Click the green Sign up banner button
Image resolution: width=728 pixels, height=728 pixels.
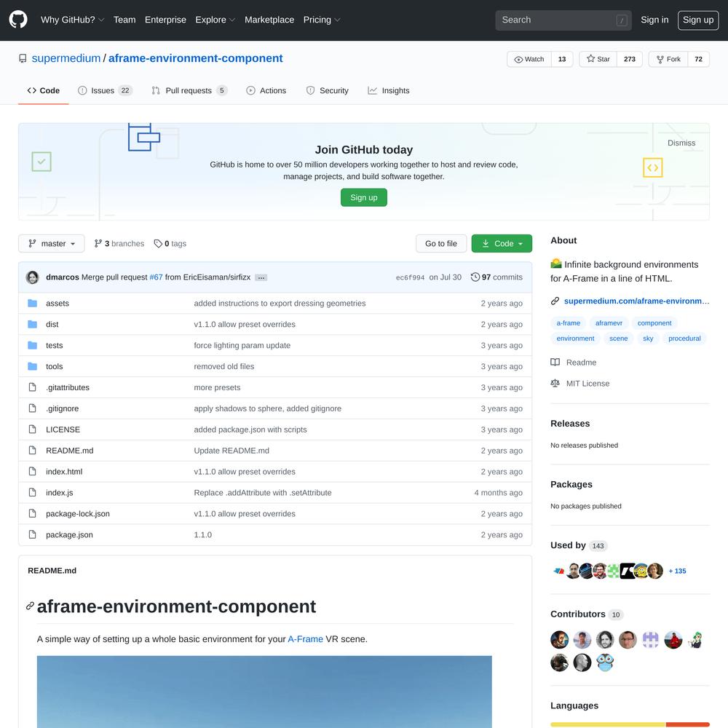pos(364,197)
